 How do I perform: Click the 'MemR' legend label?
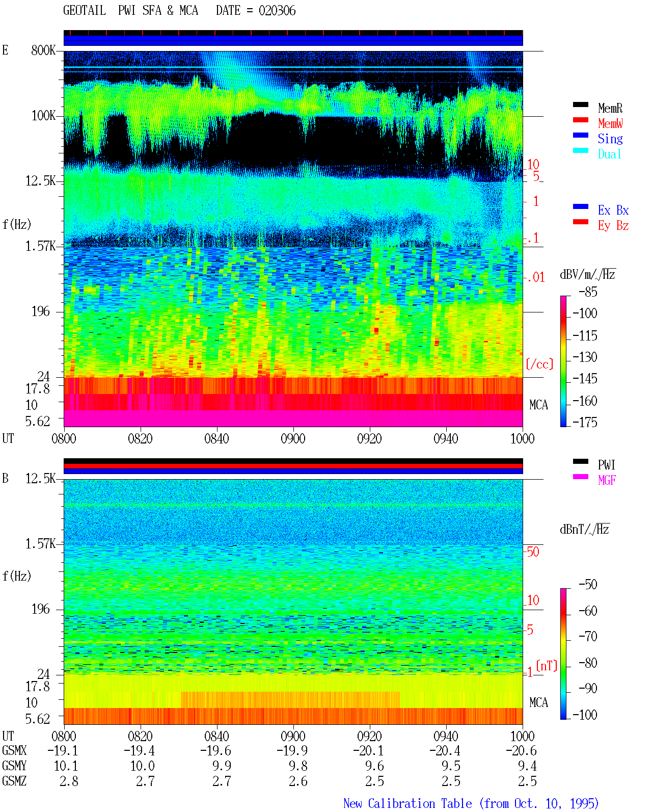coord(610,108)
